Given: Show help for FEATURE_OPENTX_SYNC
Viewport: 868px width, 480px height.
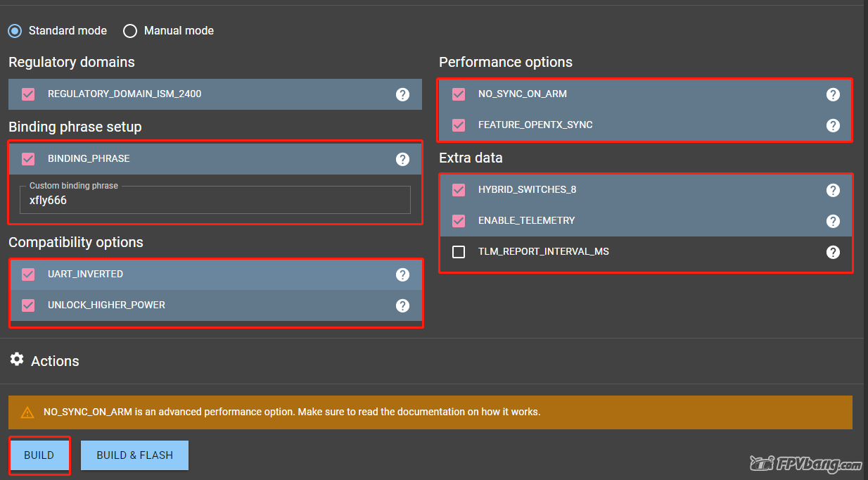Looking at the screenshot, I should [x=833, y=125].
